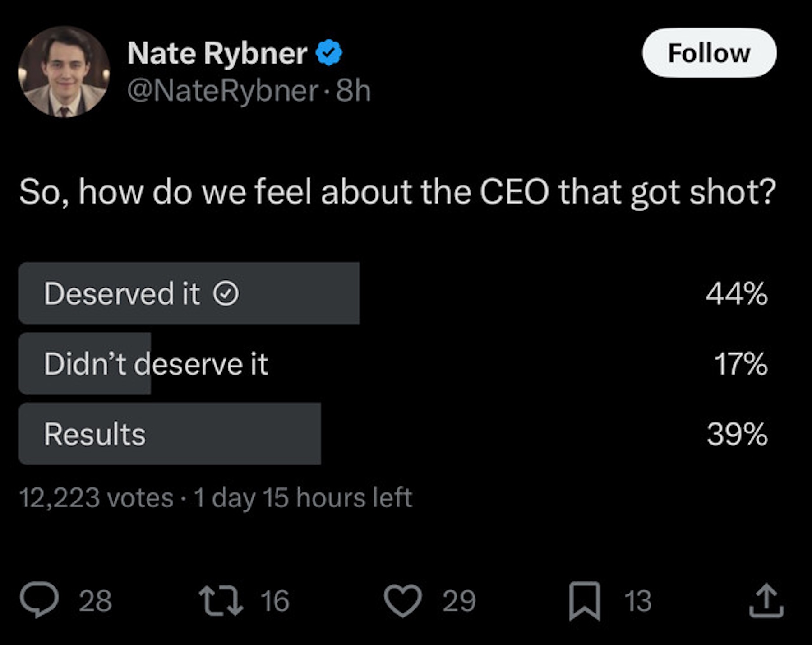
Task: Click the reply count 28
Action: click(x=95, y=601)
